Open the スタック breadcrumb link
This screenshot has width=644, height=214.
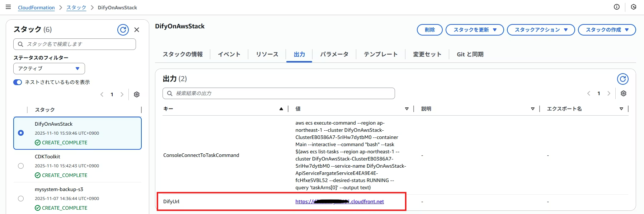(76, 8)
